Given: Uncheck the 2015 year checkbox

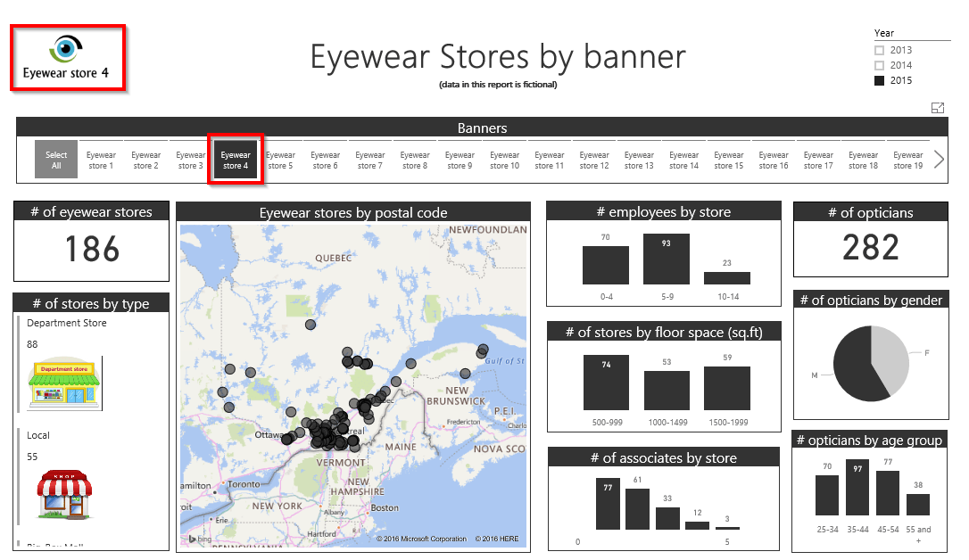Looking at the screenshot, I should pos(880,81).
